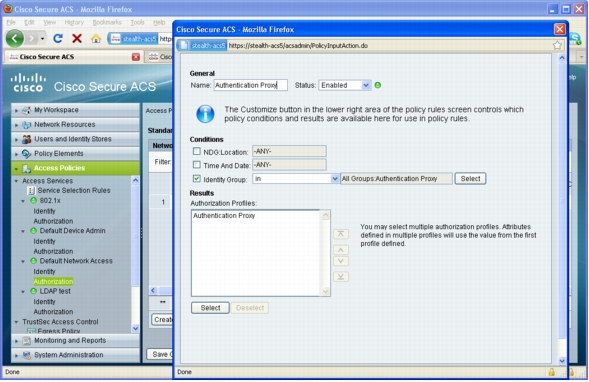Reload the page with refresh icon
The image size is (589, 382).
pos(58,38)
